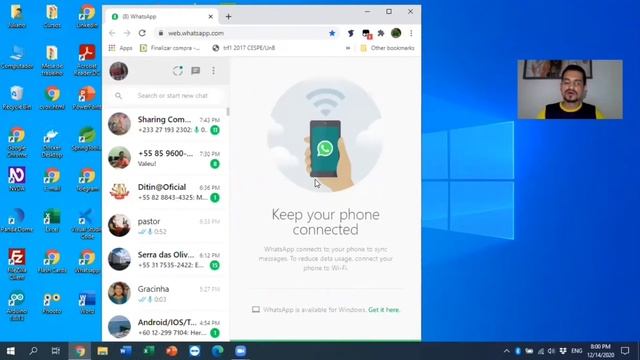The width and height of the screenshot is (640, 360).
Task: Go forward in Chrome
Action: (127, 33)
